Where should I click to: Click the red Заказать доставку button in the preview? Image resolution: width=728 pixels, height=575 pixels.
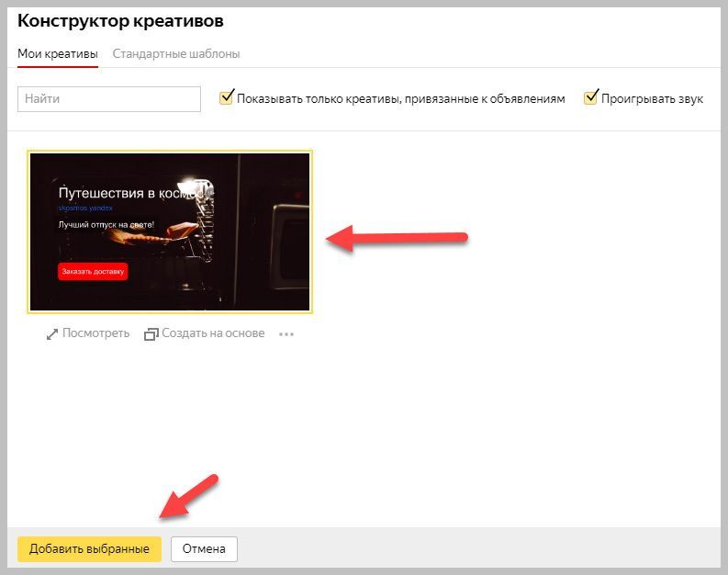pyautogui.click(x=93, y=271)
